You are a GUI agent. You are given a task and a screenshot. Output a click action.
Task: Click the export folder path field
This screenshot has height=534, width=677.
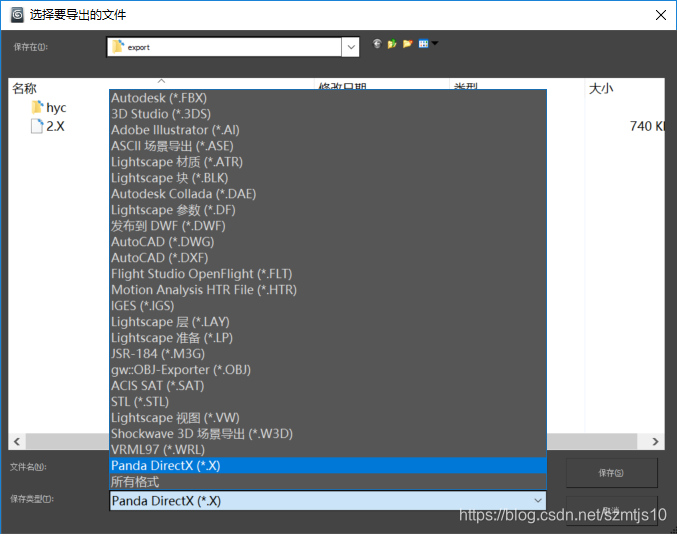(x=224, y=47)
